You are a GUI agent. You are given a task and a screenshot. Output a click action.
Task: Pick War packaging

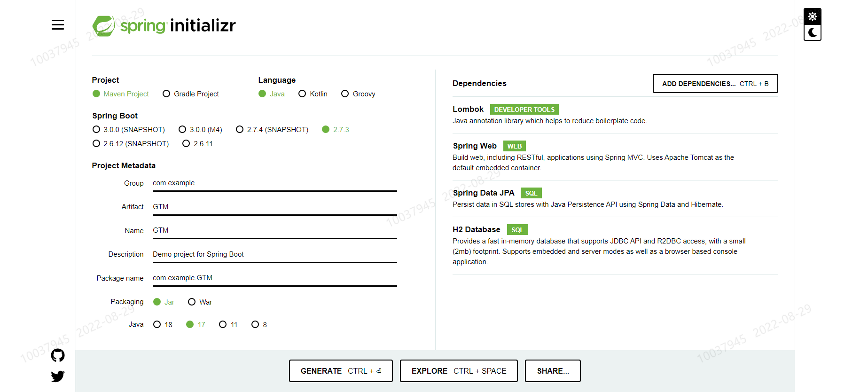[x=200, y=302]
